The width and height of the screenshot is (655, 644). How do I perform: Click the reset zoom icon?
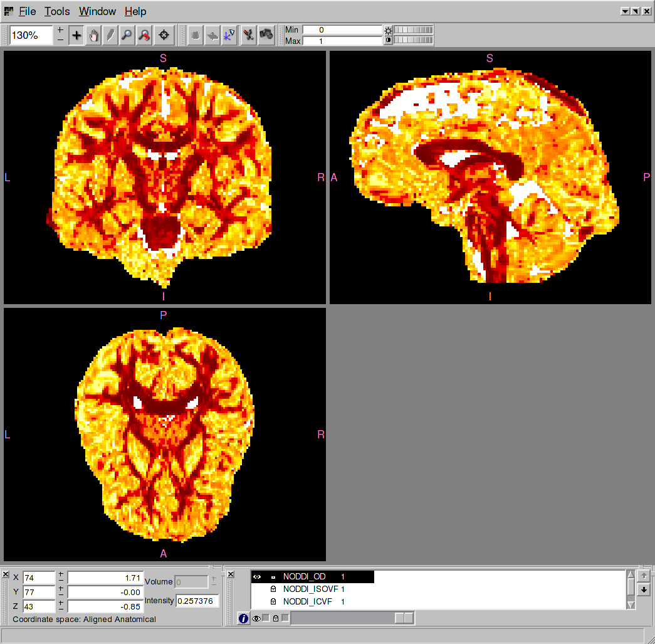144,36
